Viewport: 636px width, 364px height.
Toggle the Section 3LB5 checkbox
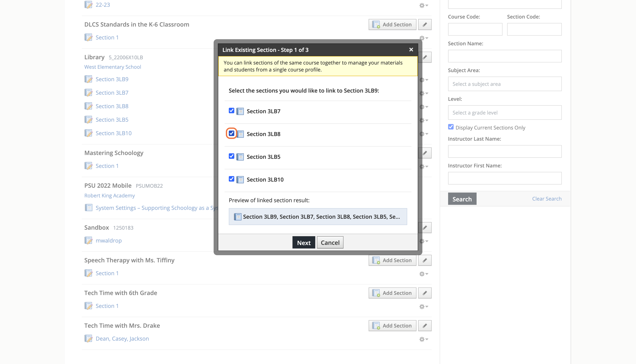[x=231, y=156]
